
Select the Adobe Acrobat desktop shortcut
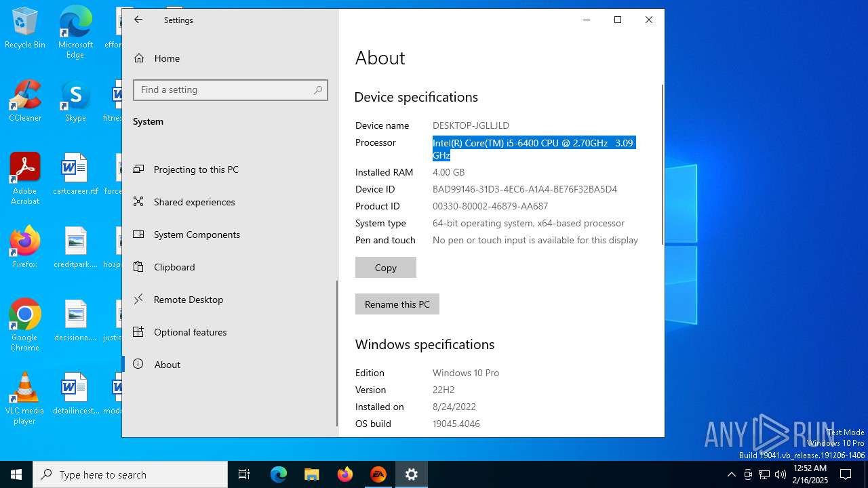tap(25, 179)
